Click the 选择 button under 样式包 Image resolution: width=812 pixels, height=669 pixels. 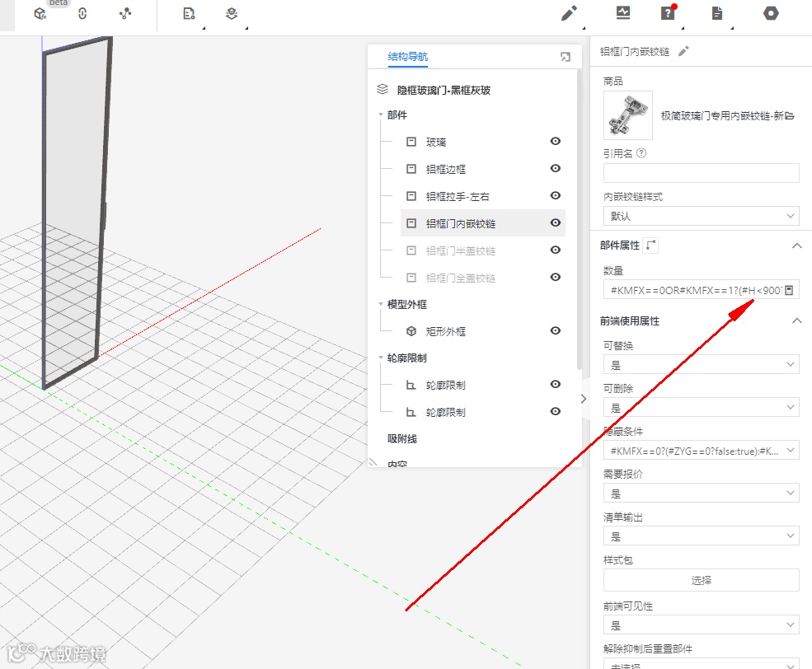pyautogui.click(x=702, y=580)
